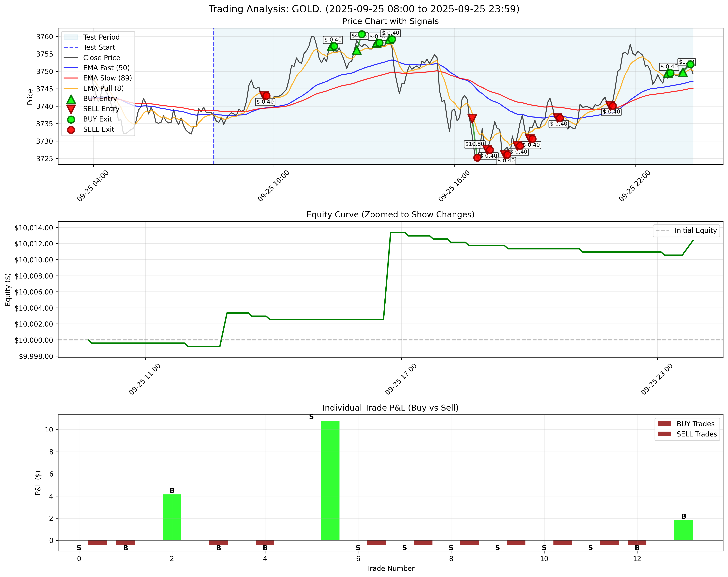Select the green BUY exit marker at peak

click(362, 34)
